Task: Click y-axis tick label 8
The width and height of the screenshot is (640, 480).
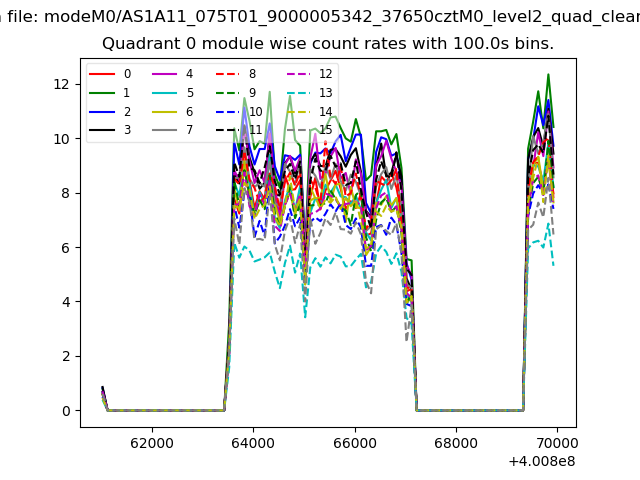Action: point(66,193)
